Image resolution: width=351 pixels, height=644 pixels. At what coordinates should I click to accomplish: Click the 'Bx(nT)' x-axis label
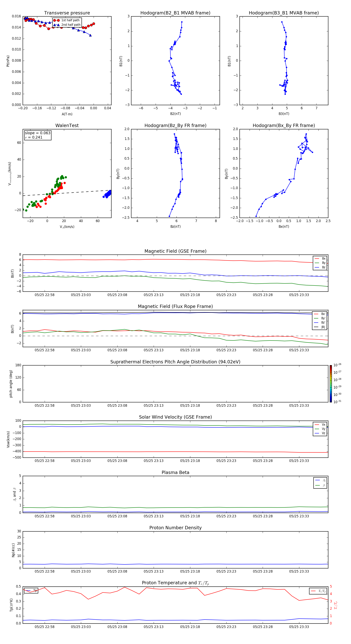284,227
